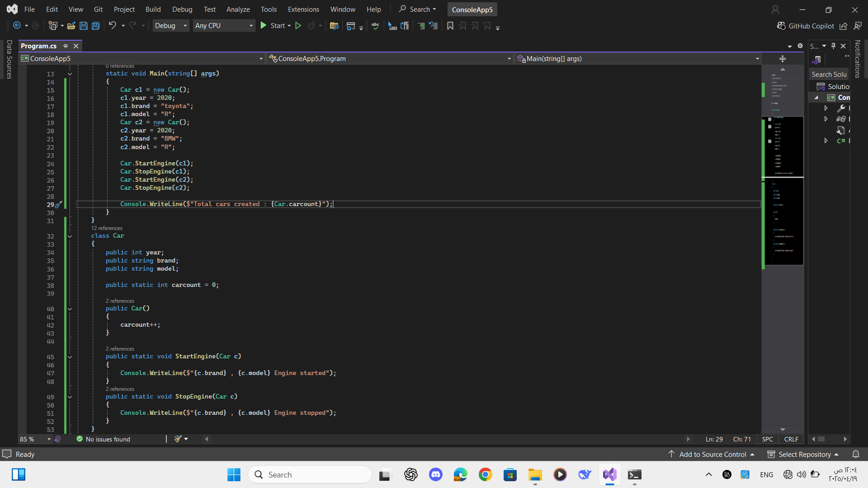Open GitHub Copilot button
Screen dimensions: 868x488
[806, 26]
